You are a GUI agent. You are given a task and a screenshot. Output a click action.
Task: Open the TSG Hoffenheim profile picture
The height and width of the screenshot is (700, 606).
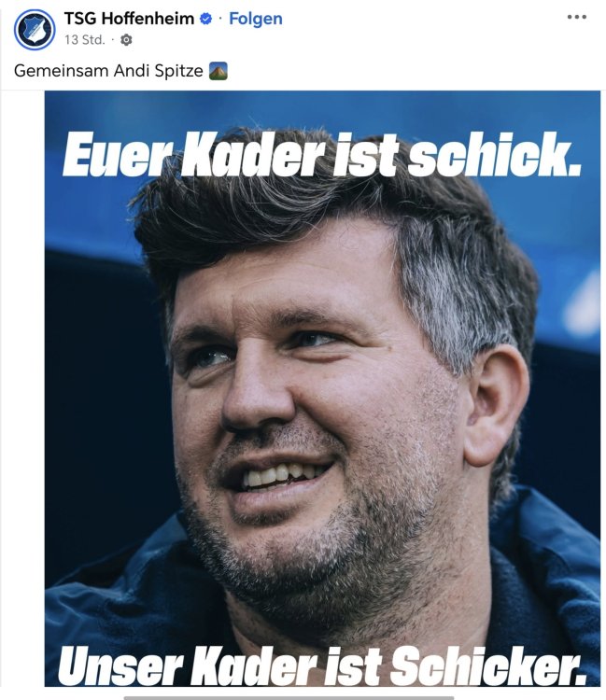35,30
